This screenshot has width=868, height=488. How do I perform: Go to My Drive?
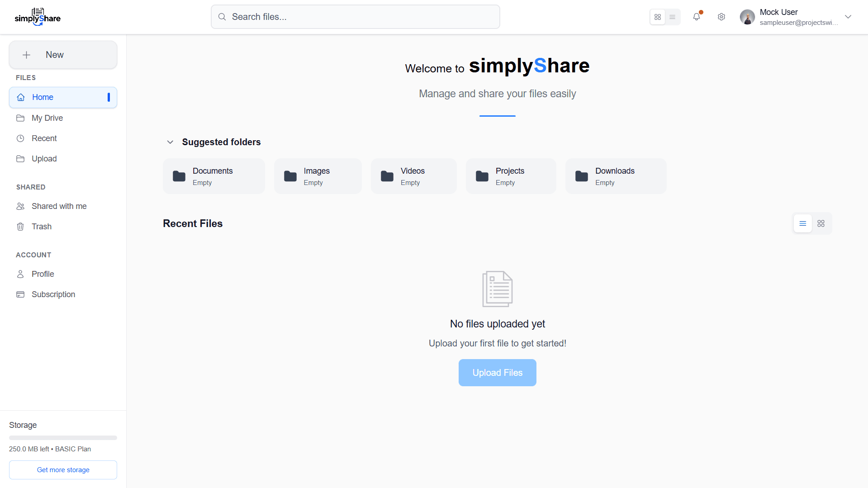click(47, 118)
